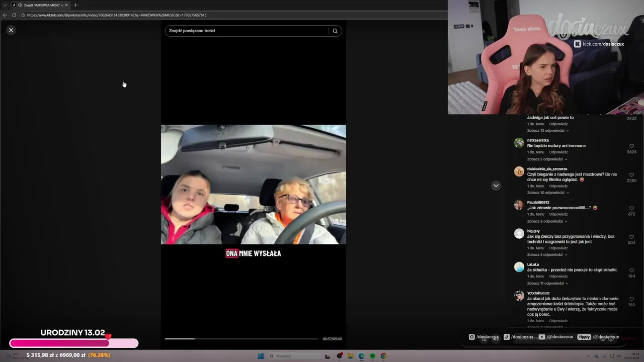Image resolution: width=644 pixels, height=362 pixels.
Task: Like natkasałatka's comment heart
Action: pyautogui.click(x=631, y=146)
